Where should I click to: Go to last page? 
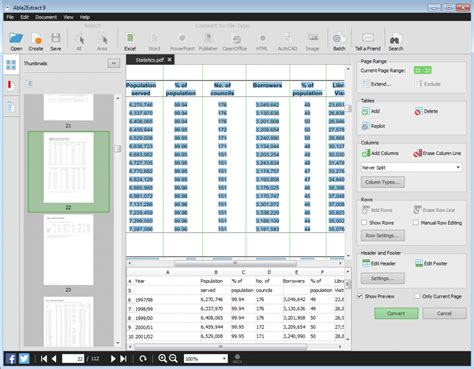pyautogui.click(x=123, y=359)
